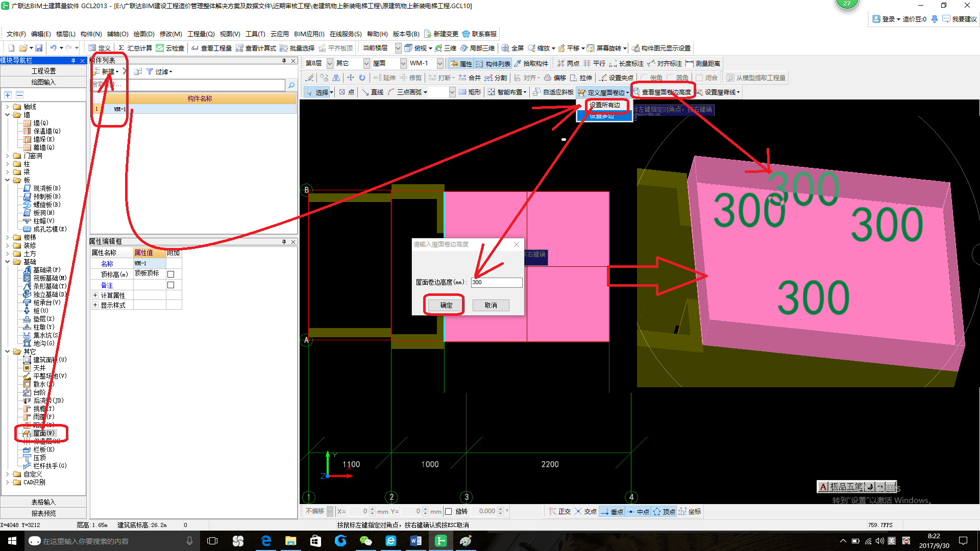Toggle 构件列表 component list button

493,63
